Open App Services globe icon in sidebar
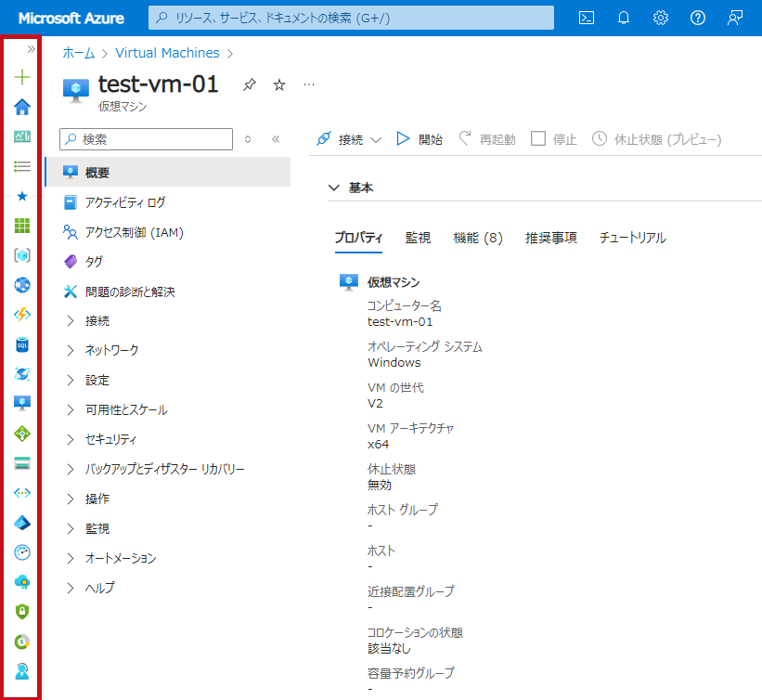This screenshot has width=762, height=700. 22,285
